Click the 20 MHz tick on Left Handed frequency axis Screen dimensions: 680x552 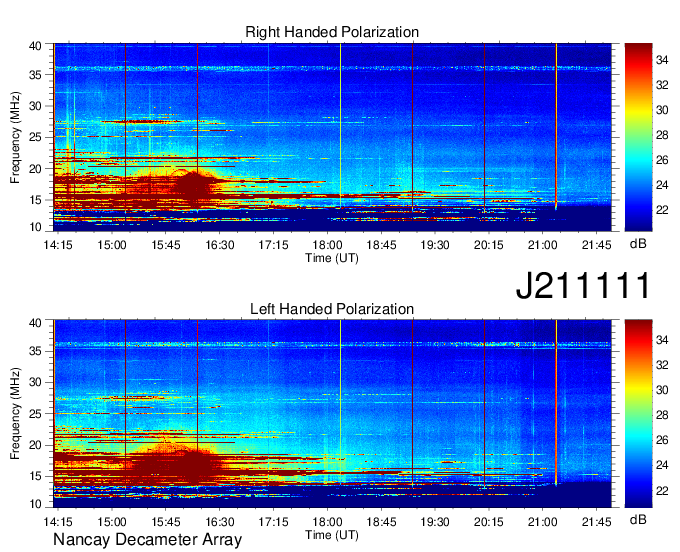(x=35, y=445)
